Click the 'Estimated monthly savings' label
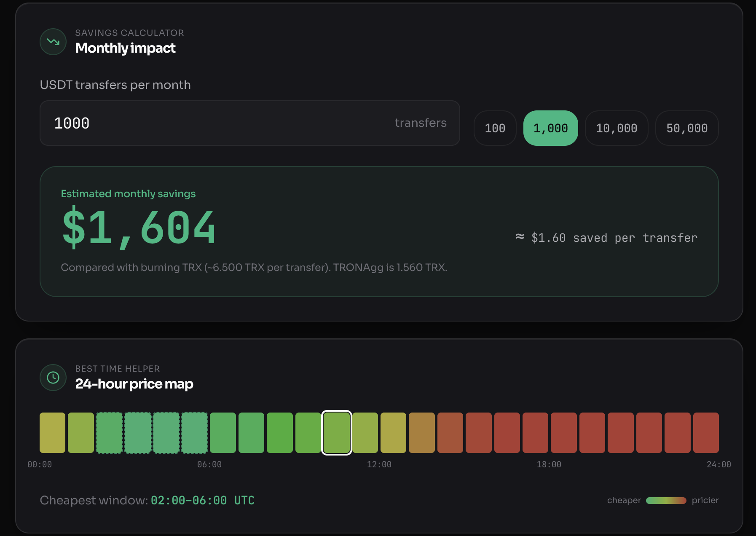Screen dimensions: 756x536 (x=129, y=194)
